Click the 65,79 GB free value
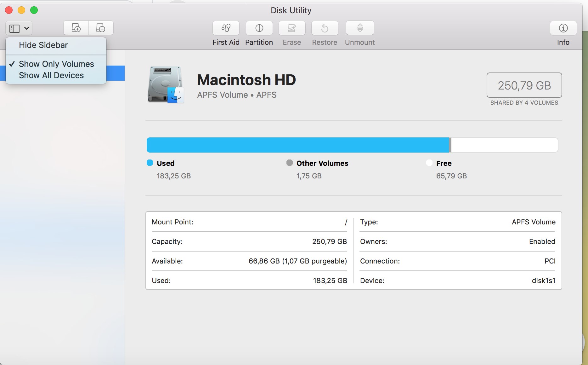588x365 pixels. pos(451,176)
